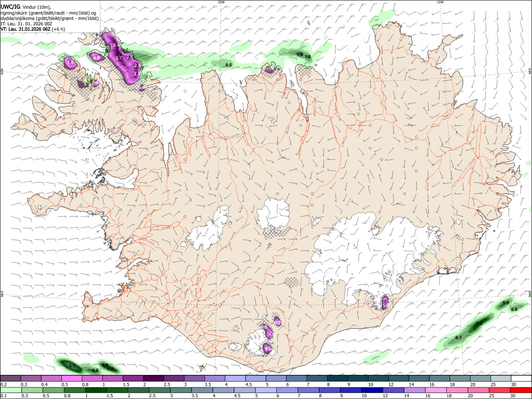Viewport: 532px width, 399px height.
Task: Pick the 12 teal-grey swatch in upper legend row
Action: 399,379
